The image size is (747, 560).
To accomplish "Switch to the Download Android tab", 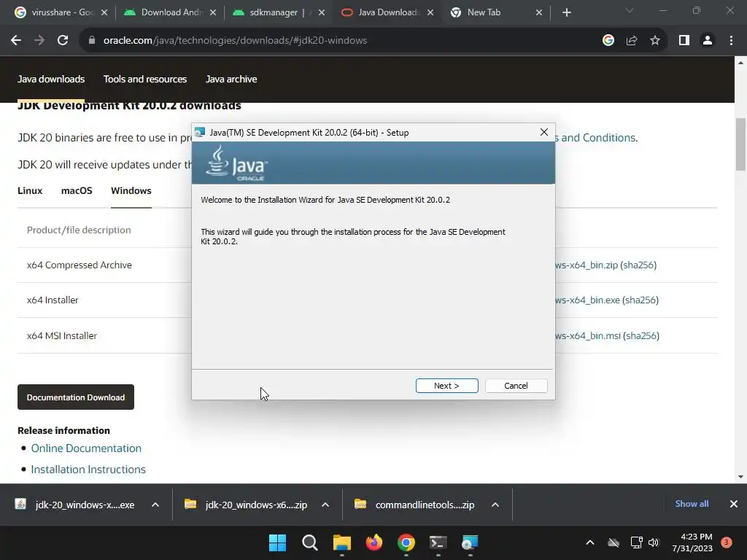I will click(171, 12).
